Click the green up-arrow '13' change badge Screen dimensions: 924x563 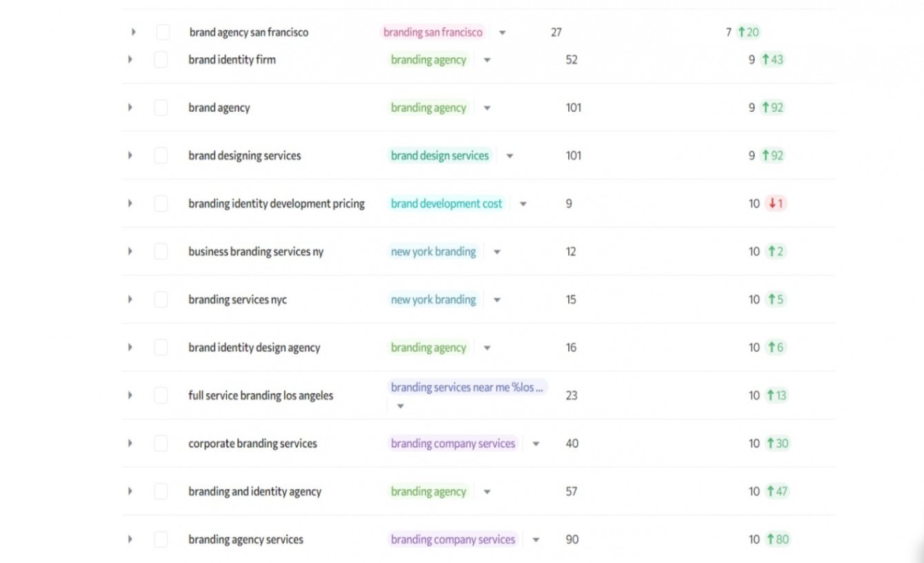pyautogui.click(x=776, y=396)
